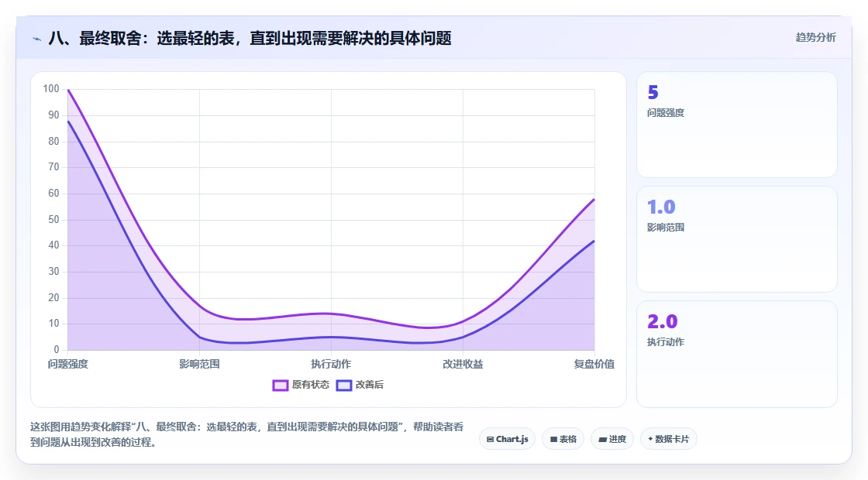Toggle the 原有状态 legend swatch
The image size is (868, 480).
coord(280,385)
